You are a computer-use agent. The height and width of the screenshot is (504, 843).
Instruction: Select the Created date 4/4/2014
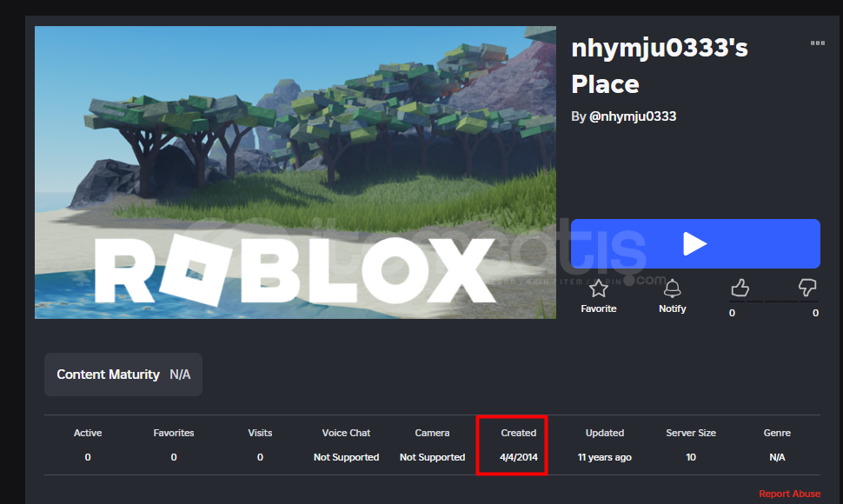pos(519,457)
